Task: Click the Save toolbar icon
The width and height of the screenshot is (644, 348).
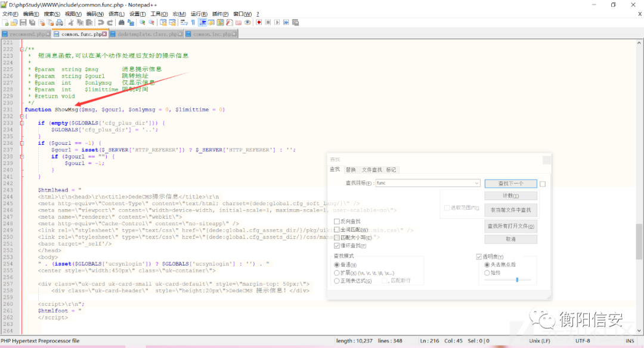Action: tap(23, 23)
